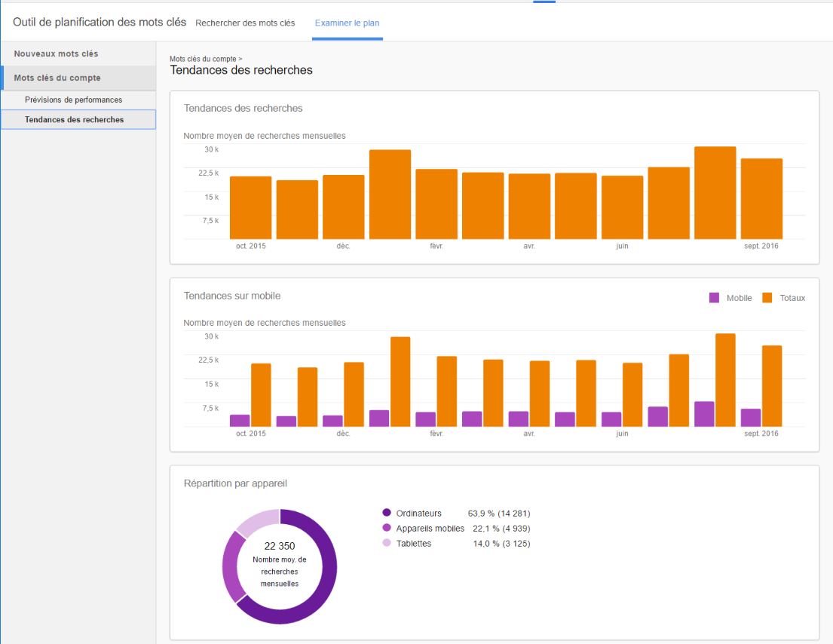Click the orange Totaux legend swatch
Image resolution: width=833 pixels, height=644 pixels.
767,298
